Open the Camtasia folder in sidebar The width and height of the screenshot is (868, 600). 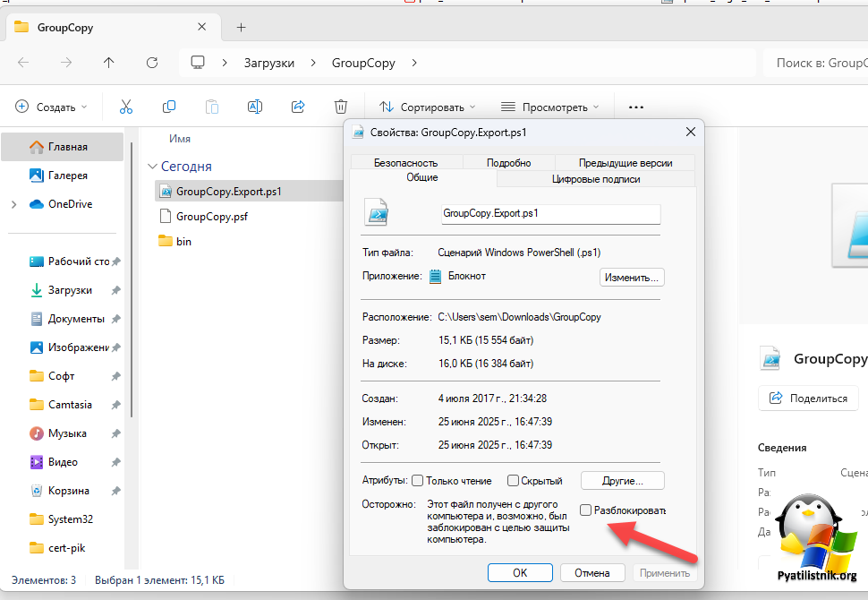click(62, 405)
